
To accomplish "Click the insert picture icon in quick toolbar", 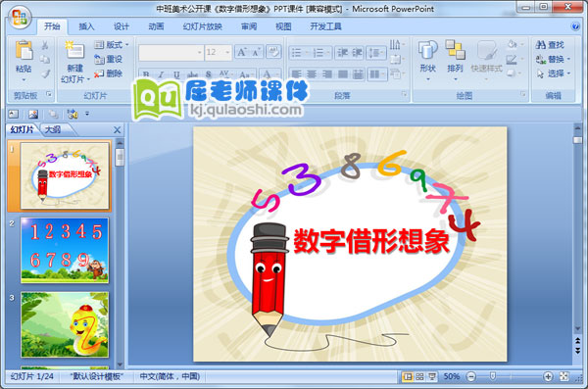I will point(33,114).
